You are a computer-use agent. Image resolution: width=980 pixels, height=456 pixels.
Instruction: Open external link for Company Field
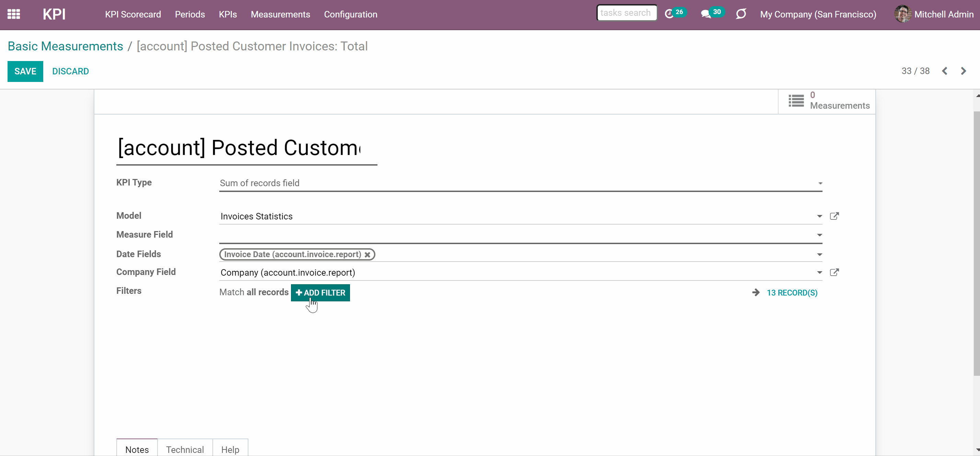(x=834, y=273)
